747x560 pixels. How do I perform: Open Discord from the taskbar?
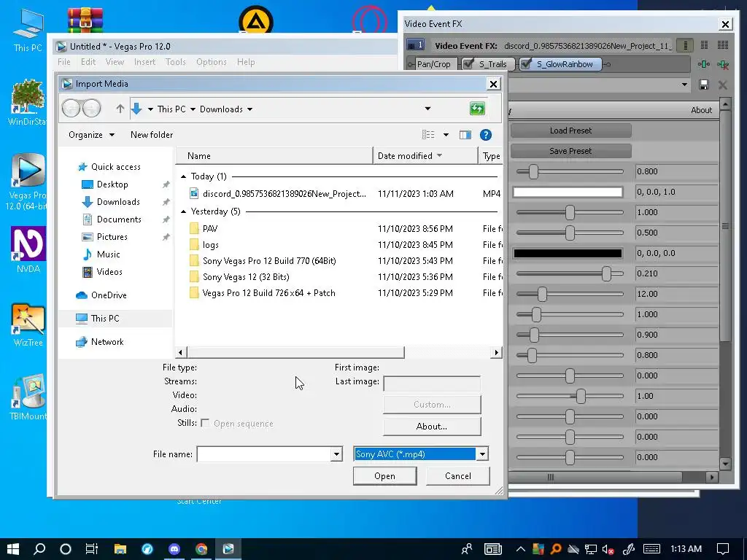[174, 548]
